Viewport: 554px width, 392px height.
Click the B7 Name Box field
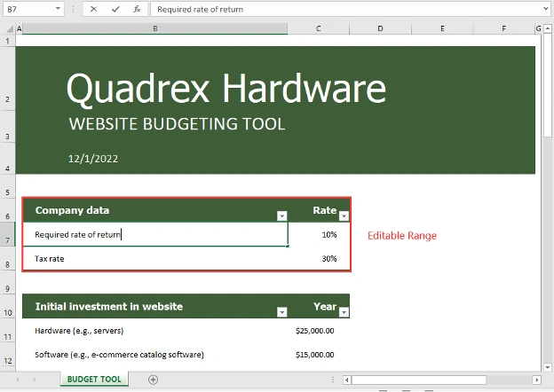coord(29,9)
